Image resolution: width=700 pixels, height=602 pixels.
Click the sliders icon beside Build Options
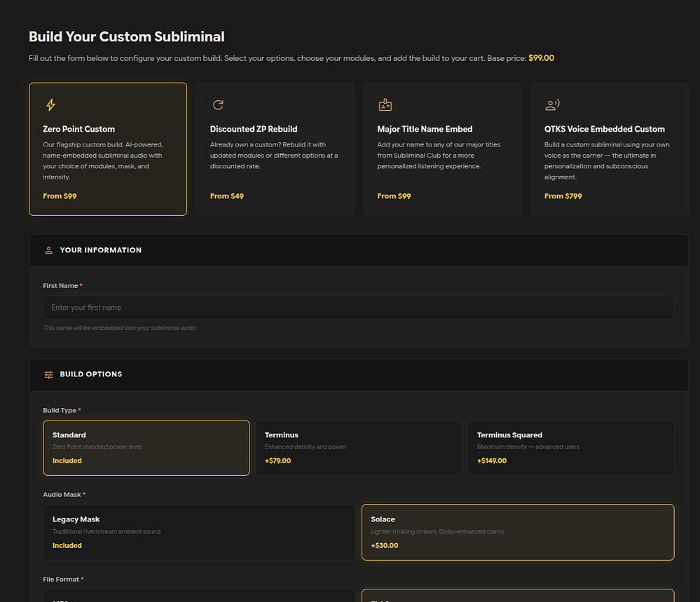pyautogui.click(x=48, y=374)
